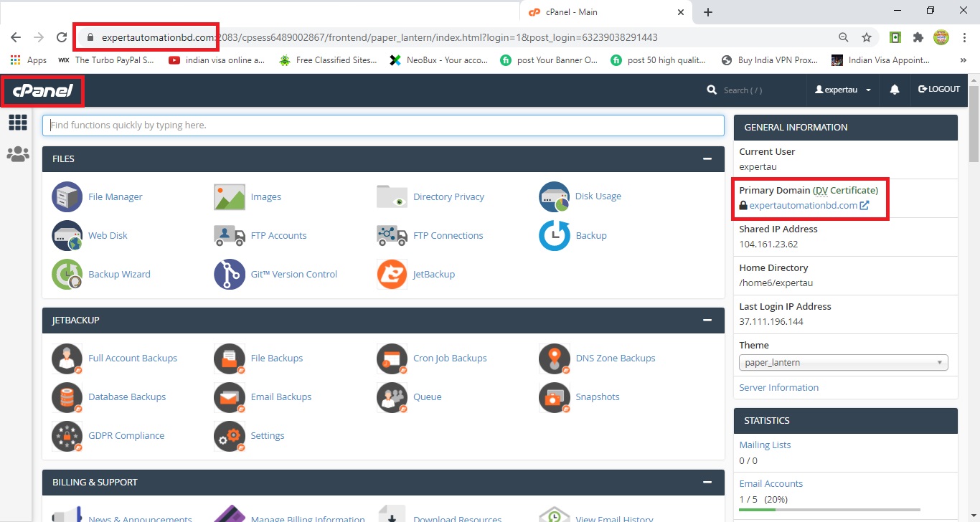The image size is (980, 522).
Task: Click the Backup Wizard icon
Action: coord(67,274)
